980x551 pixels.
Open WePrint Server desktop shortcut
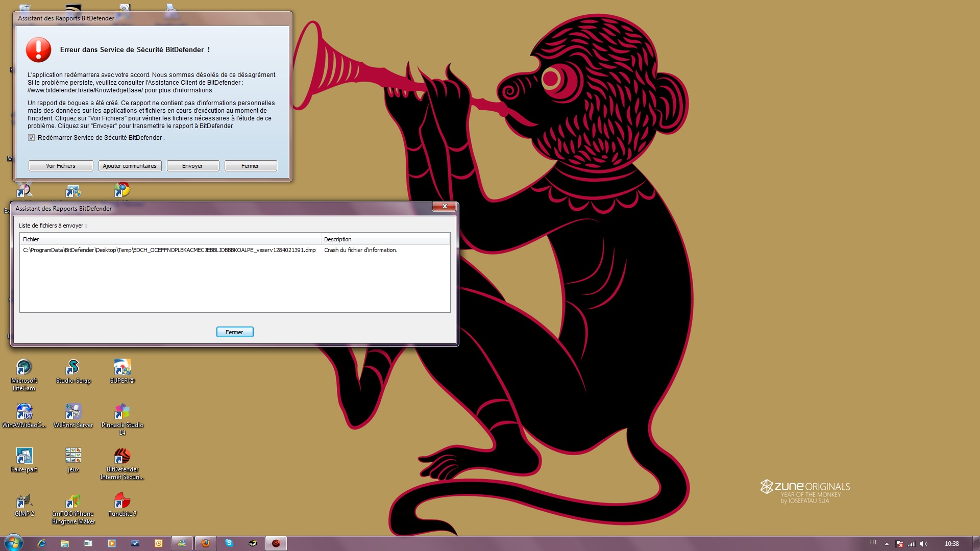pyautogui.click(x=73, y=416)
